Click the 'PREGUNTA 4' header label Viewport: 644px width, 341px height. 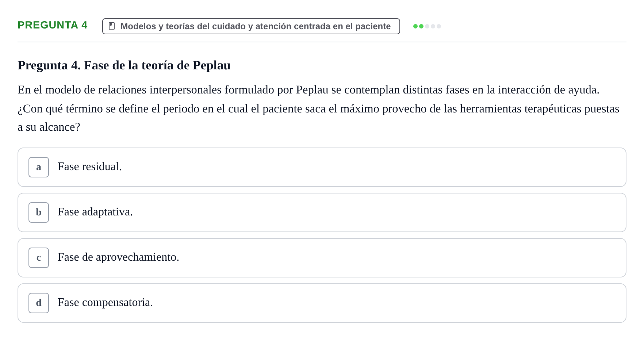pyautogui.click(x=53, y=25)
